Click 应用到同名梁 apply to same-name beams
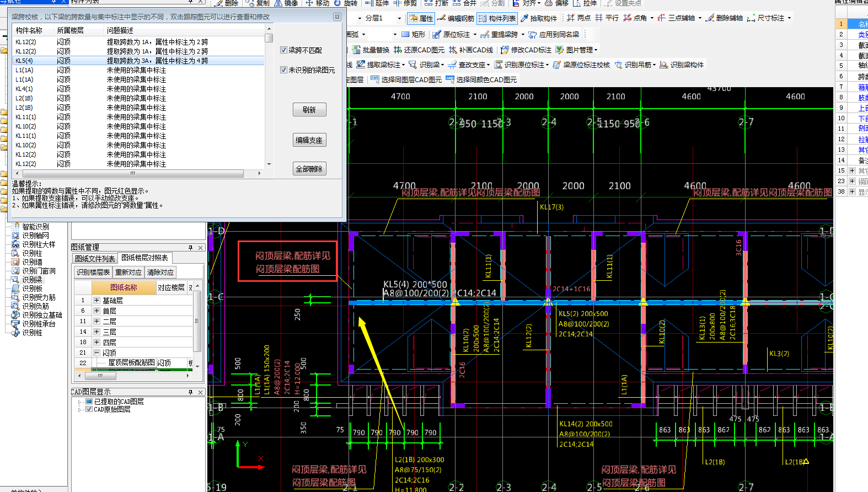The image size is (868, 492). point(554,34)
